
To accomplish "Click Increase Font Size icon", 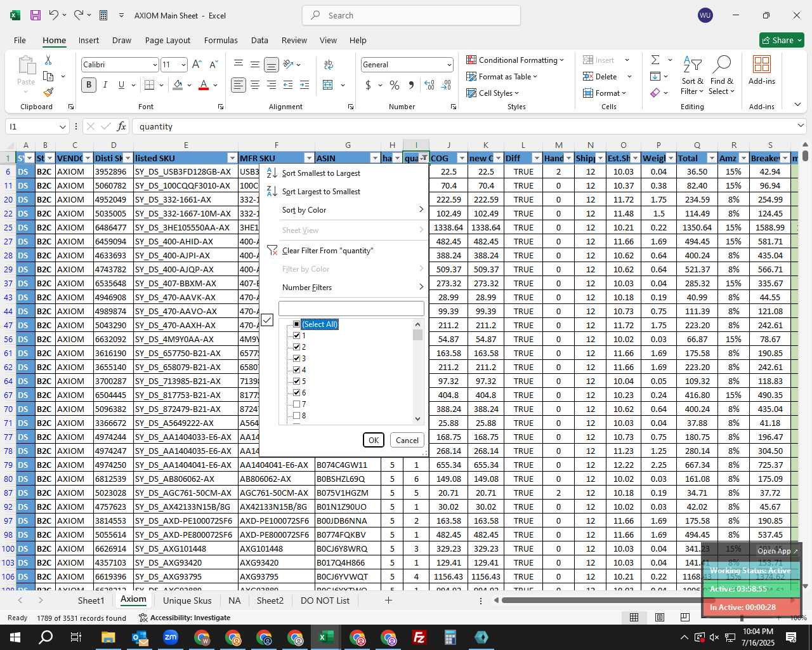I will click(x=197, y=64).
